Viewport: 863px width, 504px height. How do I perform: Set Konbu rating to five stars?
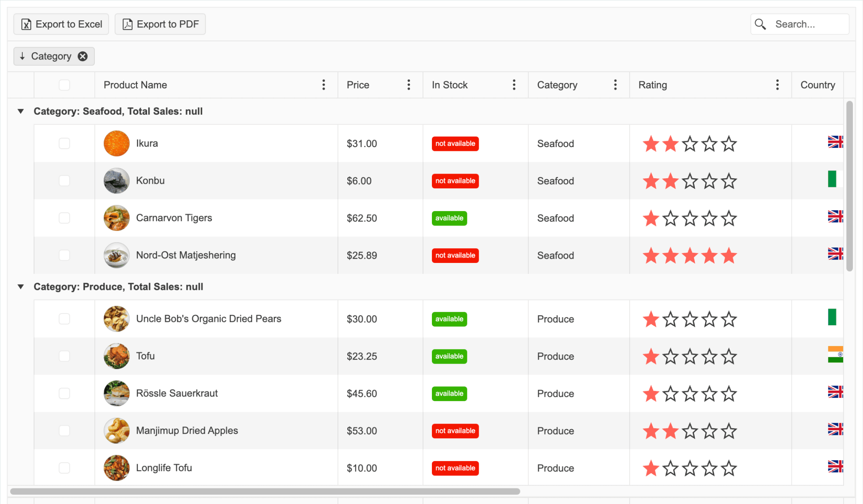pos(729,181)
